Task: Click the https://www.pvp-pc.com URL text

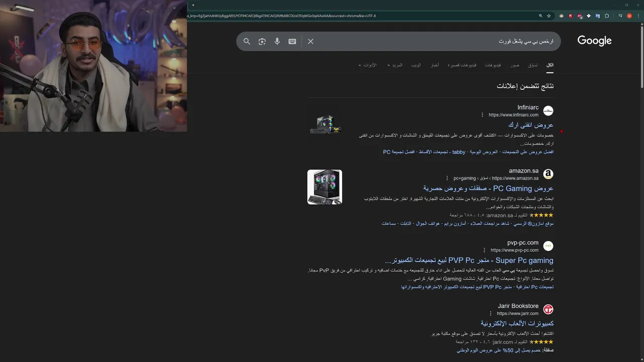Action: click(x=515, y=250)
